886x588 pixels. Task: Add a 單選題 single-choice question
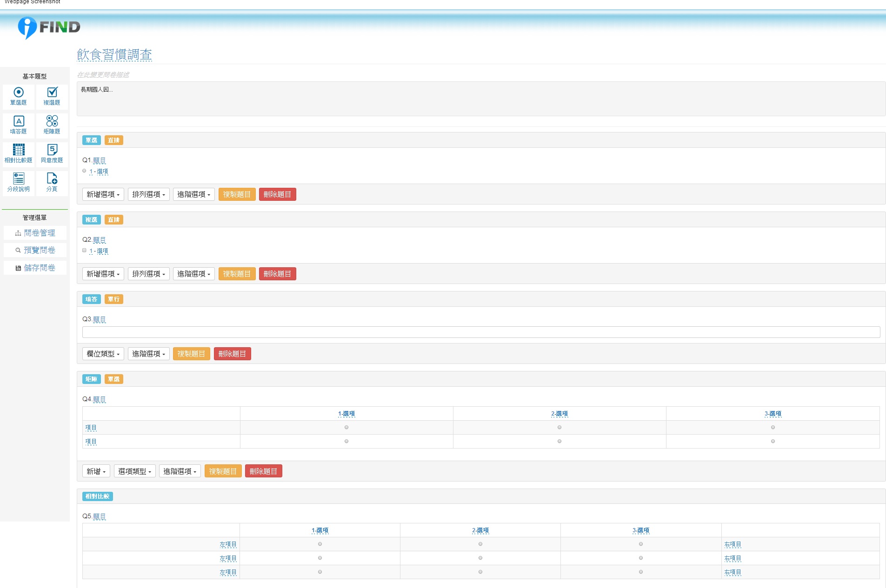pyautogui.click(x=19, y=97)
